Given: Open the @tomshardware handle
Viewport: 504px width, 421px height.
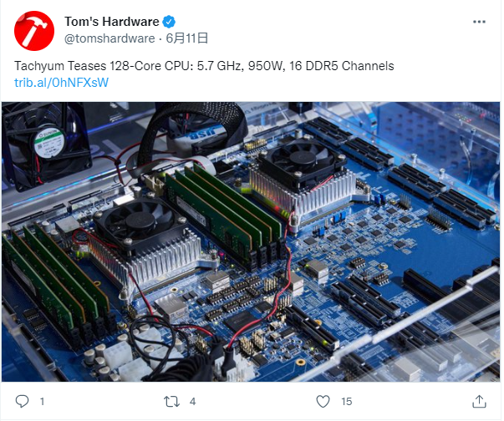Looking at the screenshot, I should 109,38.
